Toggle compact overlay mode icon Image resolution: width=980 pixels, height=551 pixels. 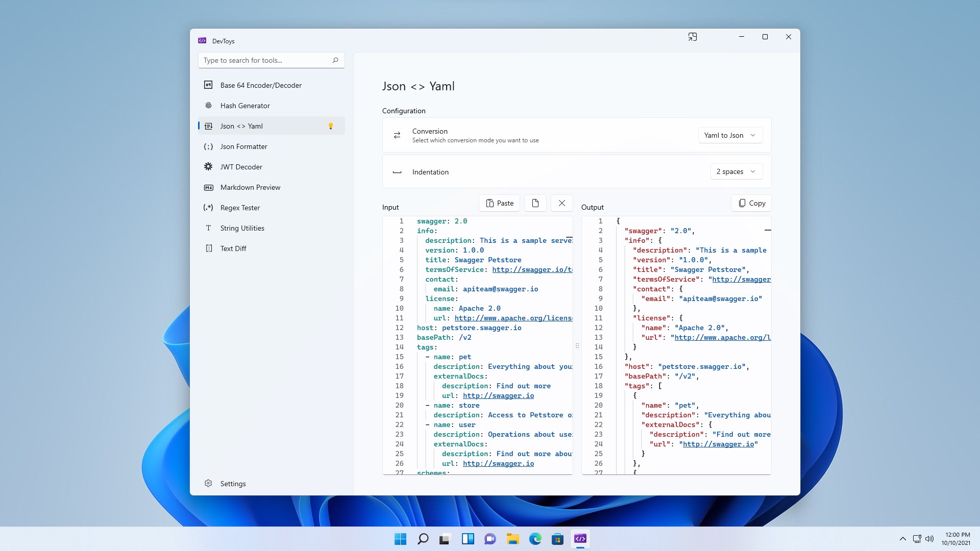click(x=693, y=37)
